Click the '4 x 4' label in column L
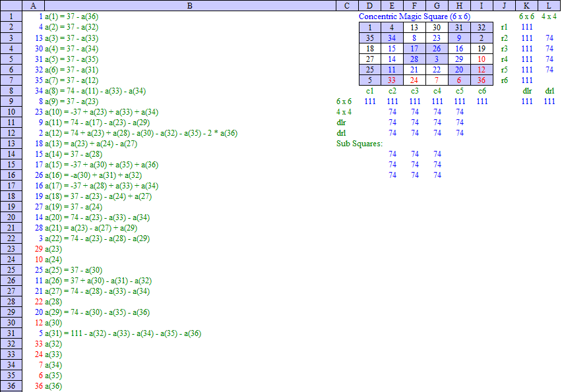 (x=549, y=16)
